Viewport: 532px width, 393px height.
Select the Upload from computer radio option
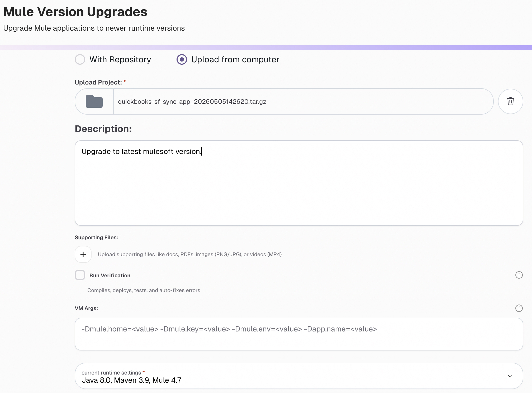tap(182, 59)
